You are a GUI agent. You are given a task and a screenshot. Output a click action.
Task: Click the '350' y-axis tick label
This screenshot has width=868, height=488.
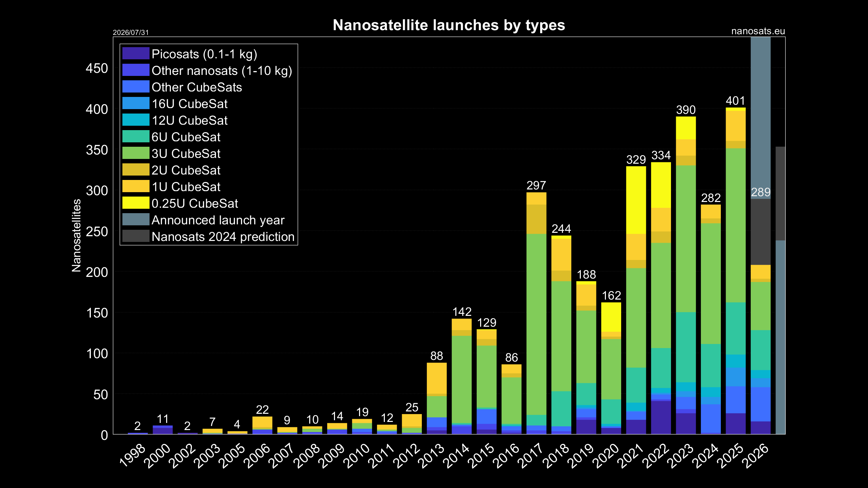(x=97, y=150)
